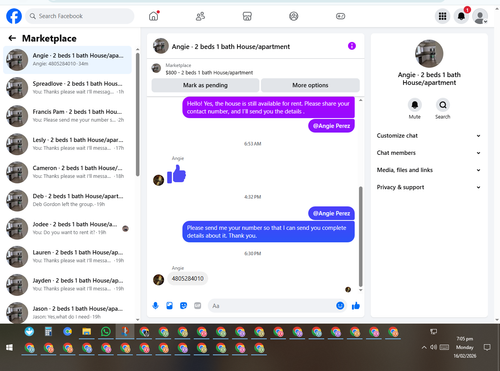Expand the Customize chat section
Viewport: 500px width, 371px height.
[x=429, y=136]
